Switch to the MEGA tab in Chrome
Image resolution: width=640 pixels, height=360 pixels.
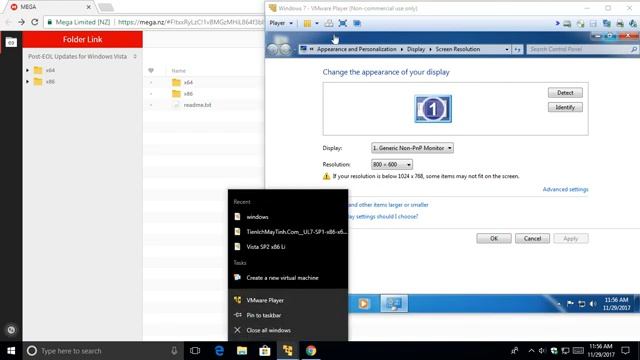(51, 7)
